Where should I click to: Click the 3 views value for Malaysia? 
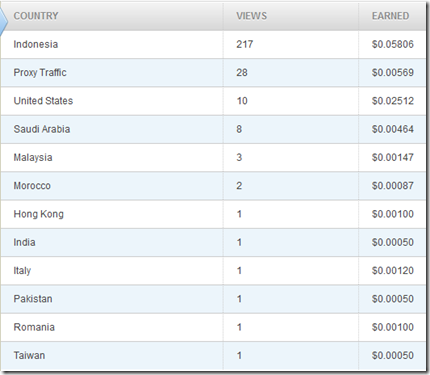tap(239, 157)
